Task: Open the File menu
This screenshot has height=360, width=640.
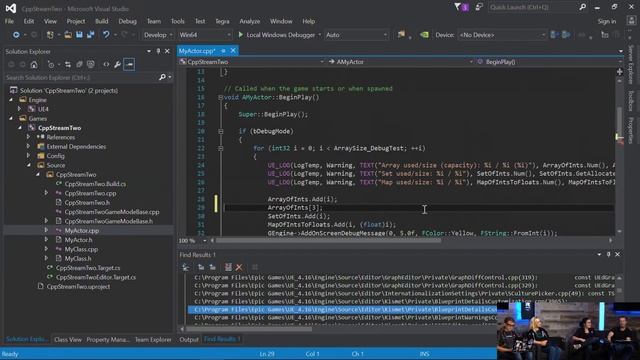Action: (9, 21)
